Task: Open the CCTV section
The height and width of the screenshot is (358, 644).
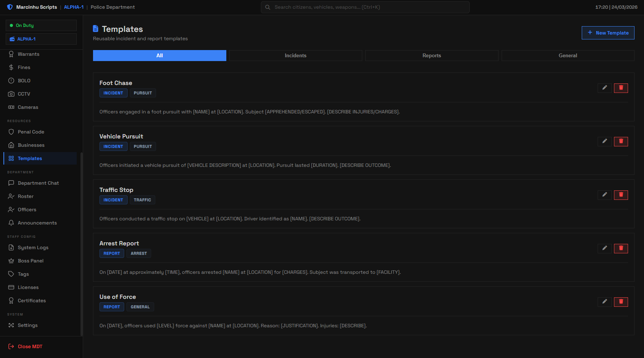Action: pyautogui.click(x=40, y=94)
